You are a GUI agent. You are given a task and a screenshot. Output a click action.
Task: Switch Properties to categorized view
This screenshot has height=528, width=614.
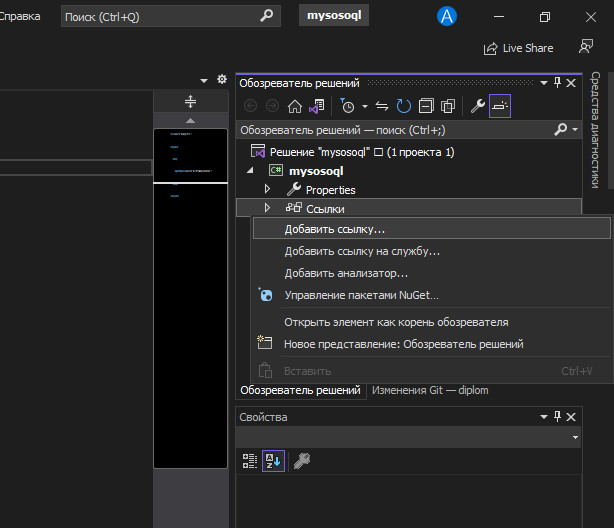point(249,461)
